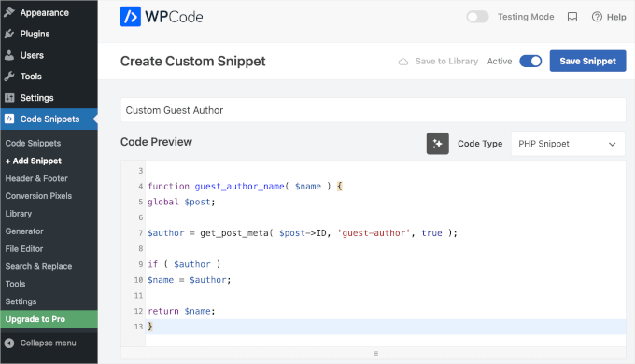Click the 'if ( $author )' code line
This screenshot has width=635, height=364.
coord(184,264)
